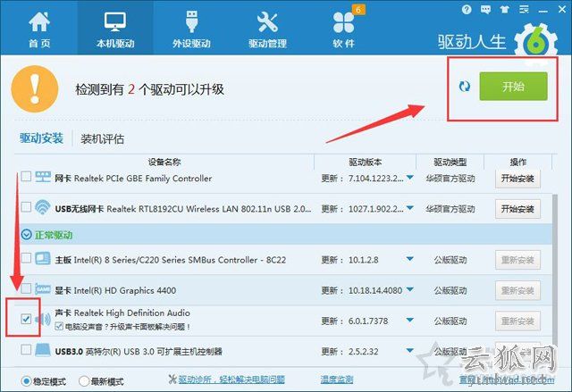This screenshot has height=392, width=572.
Task: Click the wrench icon beside 驱动诊所
Action: point(172,379)
